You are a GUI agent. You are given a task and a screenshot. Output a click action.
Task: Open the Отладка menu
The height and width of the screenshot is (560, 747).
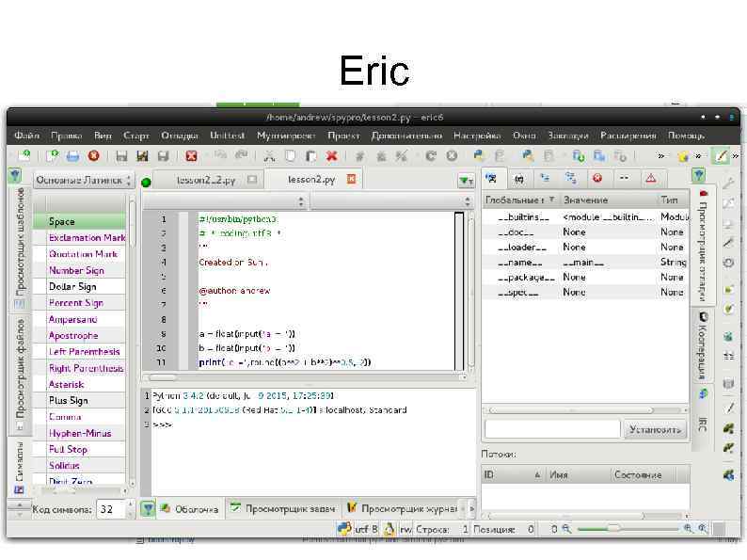[180, 136]
